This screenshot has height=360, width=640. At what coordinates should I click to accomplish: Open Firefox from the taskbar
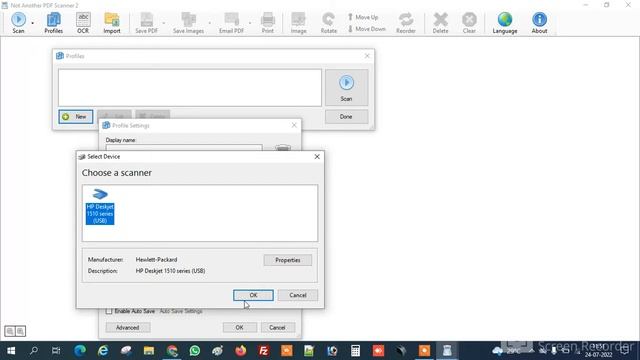[x=241, y=351]
